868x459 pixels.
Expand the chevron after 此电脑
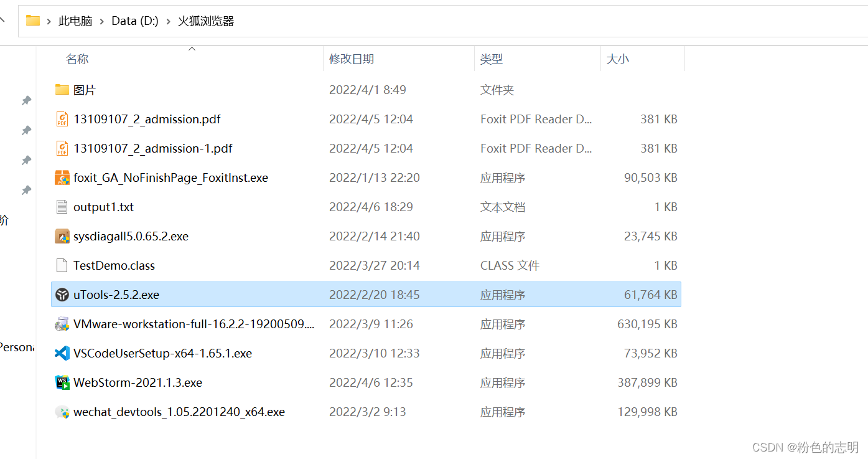click(102, 21)
